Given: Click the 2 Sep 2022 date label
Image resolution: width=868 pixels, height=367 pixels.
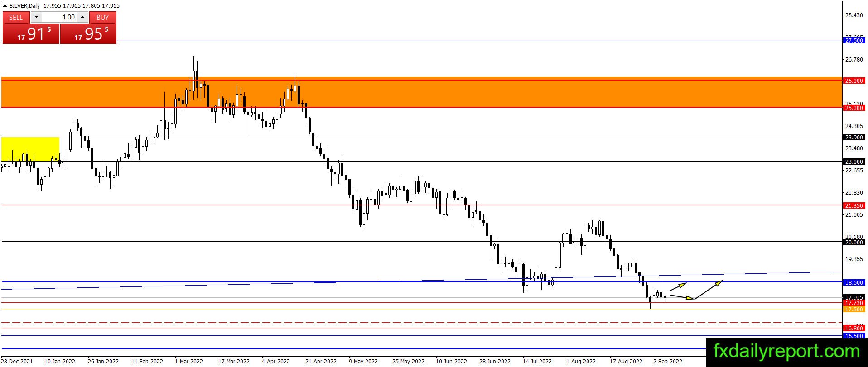Looking at the screenshot, I should tap(668, 362).
